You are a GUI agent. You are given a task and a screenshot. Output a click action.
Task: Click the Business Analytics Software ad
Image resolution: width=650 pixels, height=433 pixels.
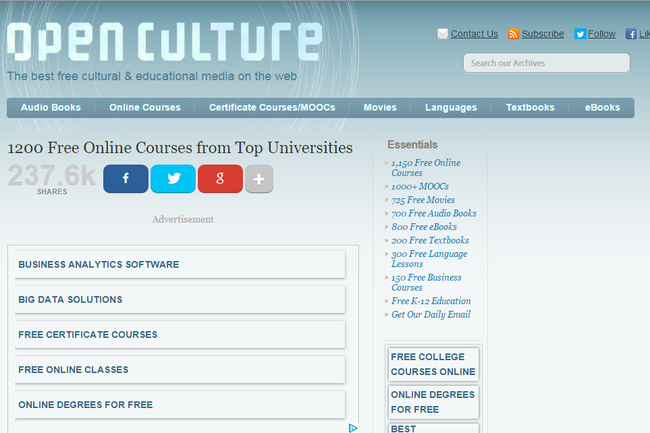click(180, 264)
